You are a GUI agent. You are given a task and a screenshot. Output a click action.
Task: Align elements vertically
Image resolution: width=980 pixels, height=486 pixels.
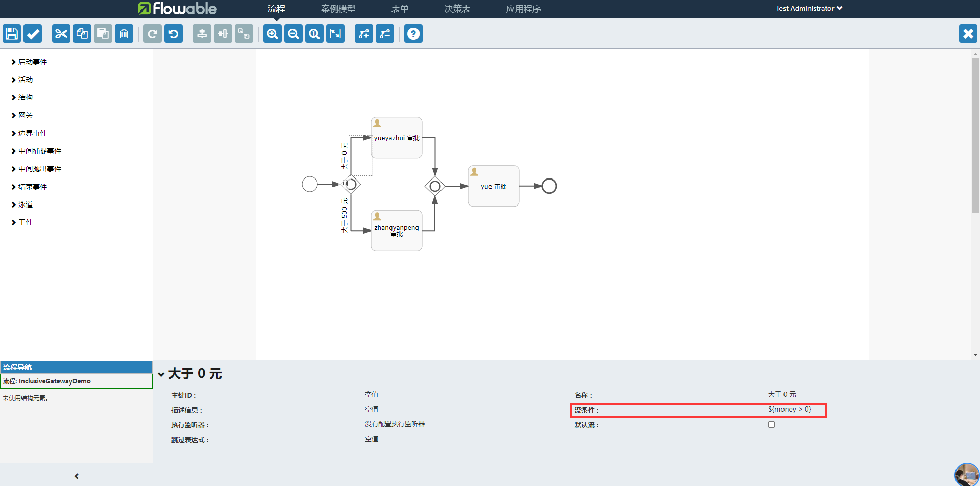point(202,34)
